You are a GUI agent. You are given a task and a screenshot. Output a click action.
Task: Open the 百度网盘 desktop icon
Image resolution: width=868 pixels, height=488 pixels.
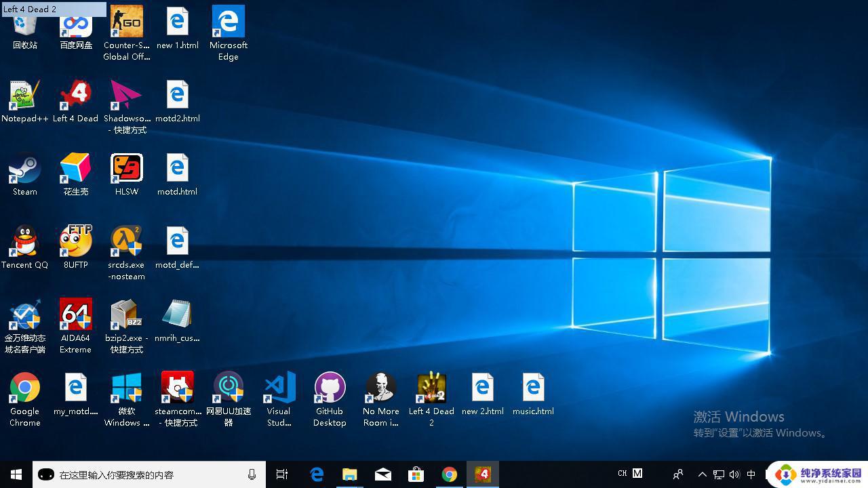click(x=76, y=28)
